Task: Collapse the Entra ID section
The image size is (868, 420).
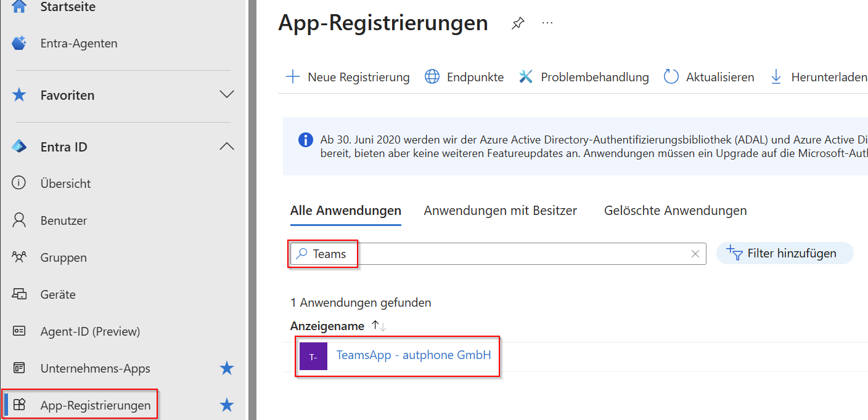Action: click(227, 147)
